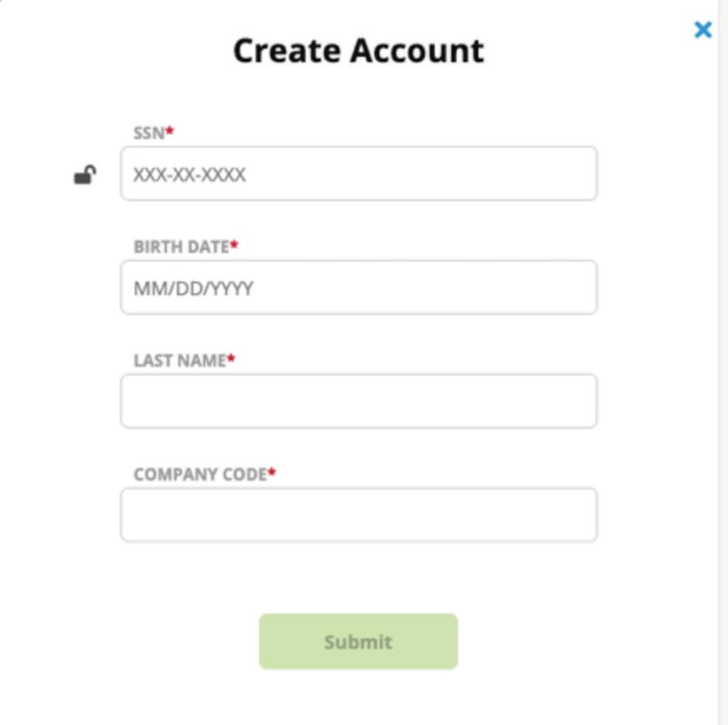This screenshot has height=725, width=728.
Task: Focus the Birth Date MM/DD/YYYY field
Action: click(358, 287)
